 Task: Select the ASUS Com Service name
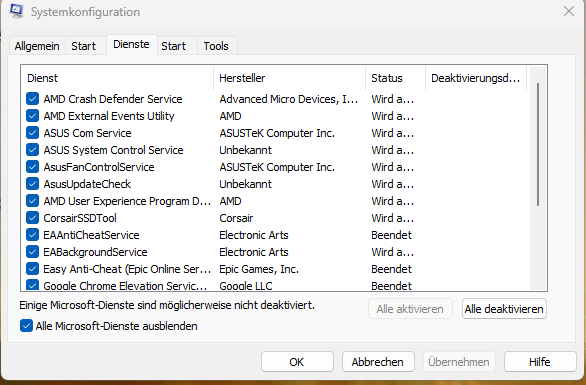pos(87,133)
